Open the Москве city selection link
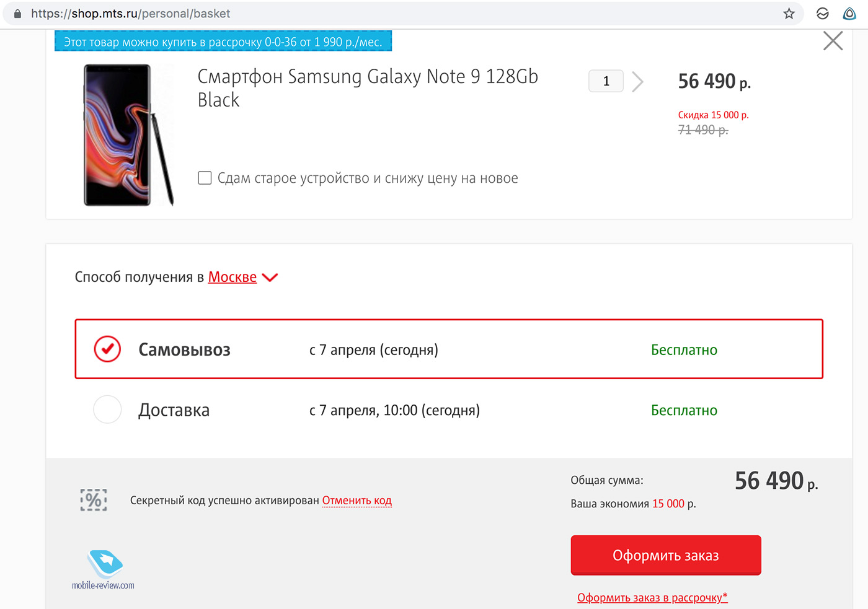868x609 pixels. click(232, 277)
